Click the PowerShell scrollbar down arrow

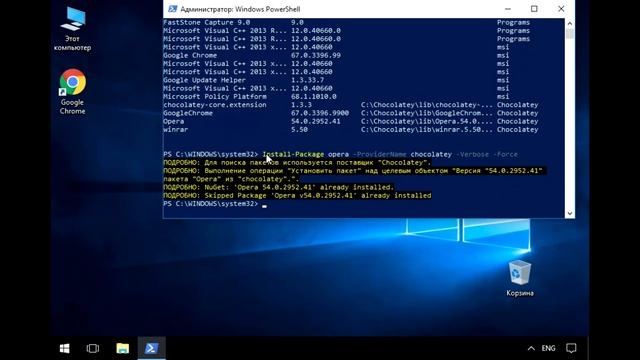[570, 213]
